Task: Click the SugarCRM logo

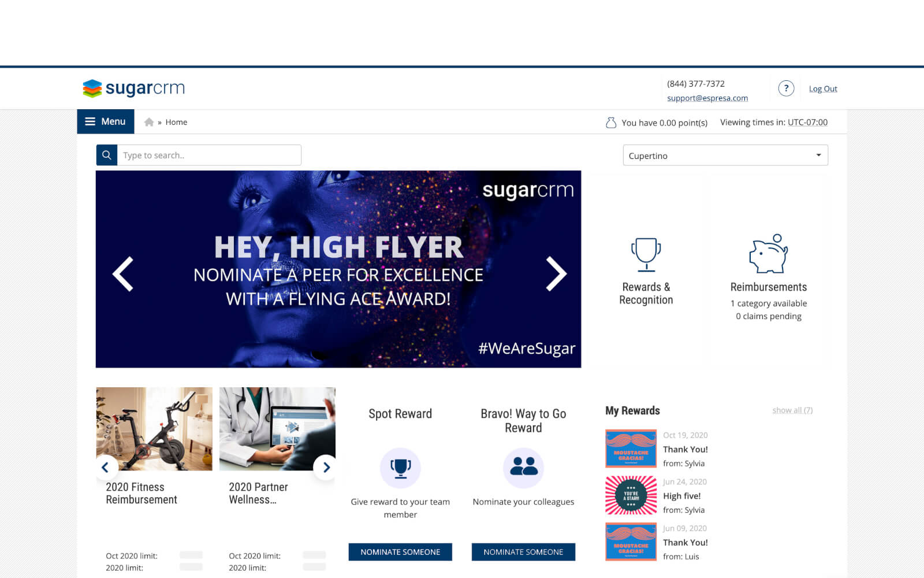Action: pyautogui.click(x=133, y=88)
